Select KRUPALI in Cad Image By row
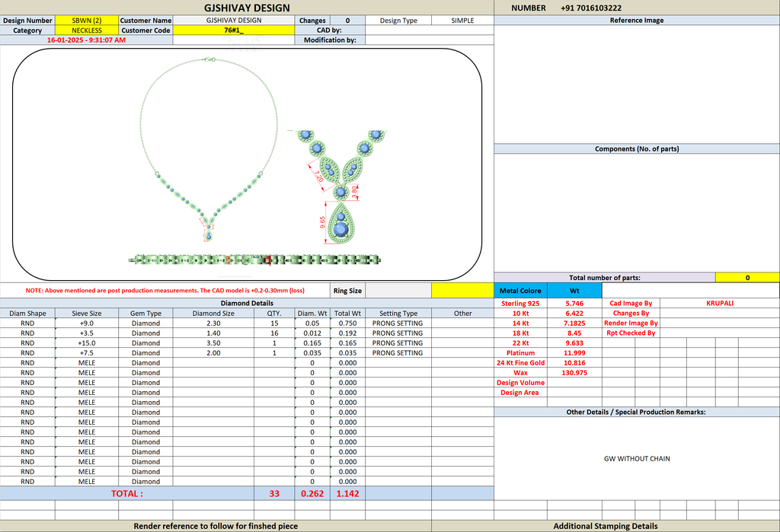 [x=720, y=303]
